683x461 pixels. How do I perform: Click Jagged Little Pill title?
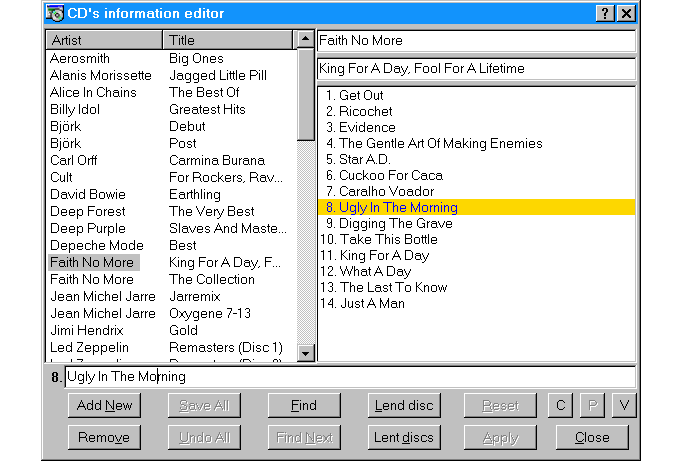point(218,75)
